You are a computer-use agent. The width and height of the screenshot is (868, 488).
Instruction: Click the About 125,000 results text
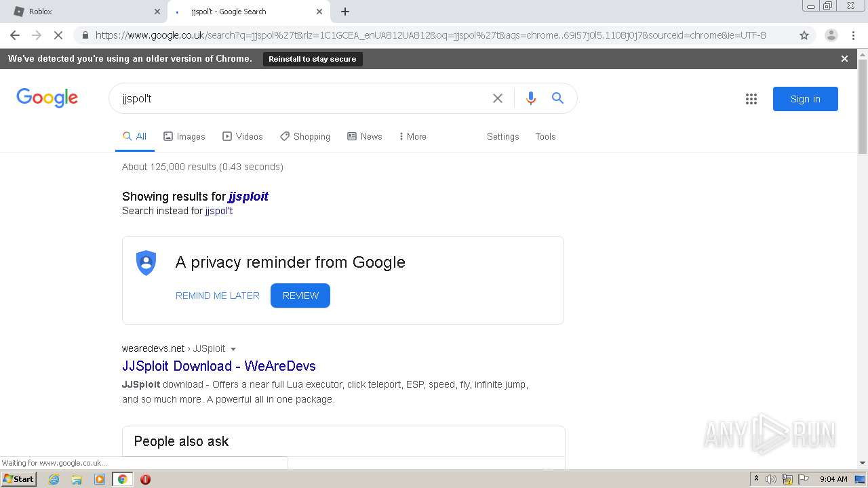click(203, 167)
